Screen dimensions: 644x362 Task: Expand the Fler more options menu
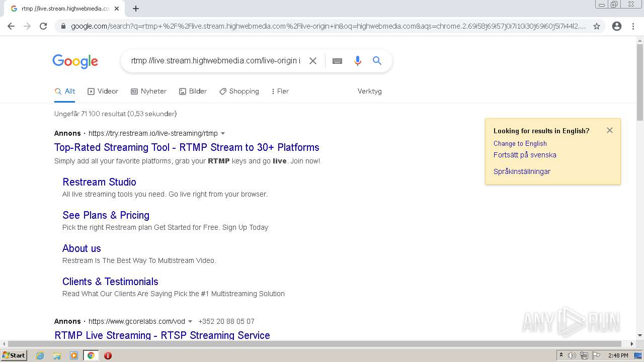pos(280,92)
